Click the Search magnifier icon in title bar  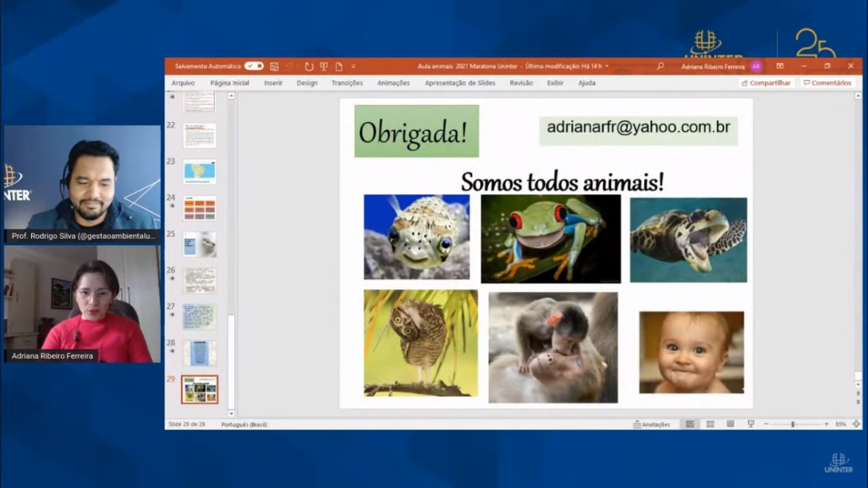point(660,67)
